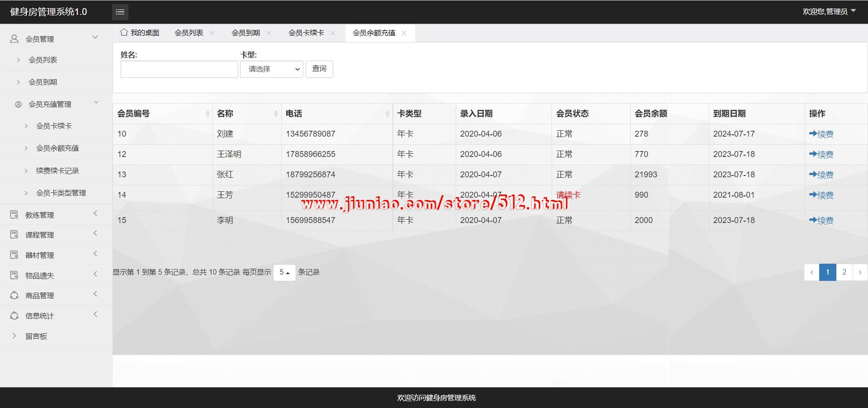Open the 卡型 dropdown selector
The image size is (868, 408).
271,69
